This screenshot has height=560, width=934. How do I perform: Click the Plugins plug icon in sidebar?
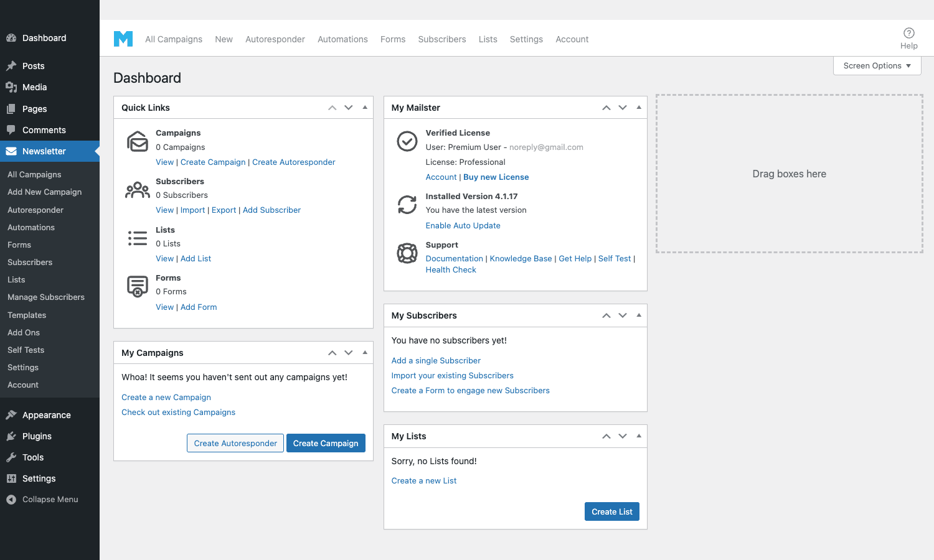pos(11,436)
